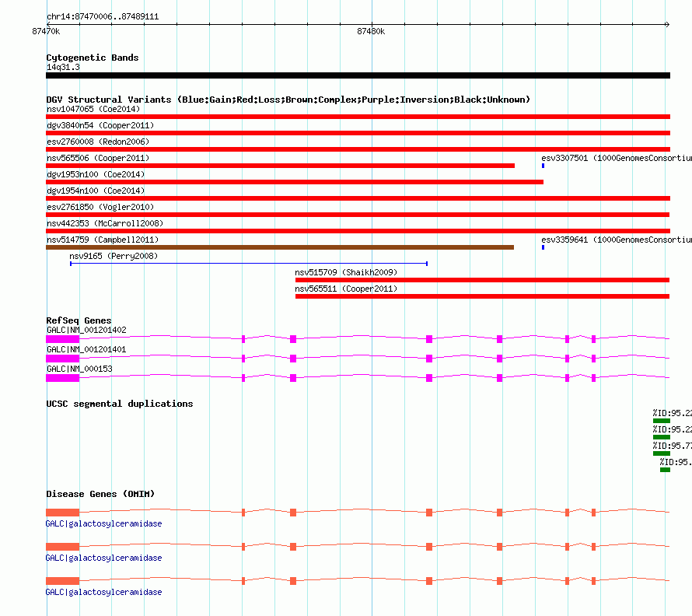Open variant label dgv1953n100 (Coe2014)
This screenshot has width=692, height=616.
tap(96, 174)
